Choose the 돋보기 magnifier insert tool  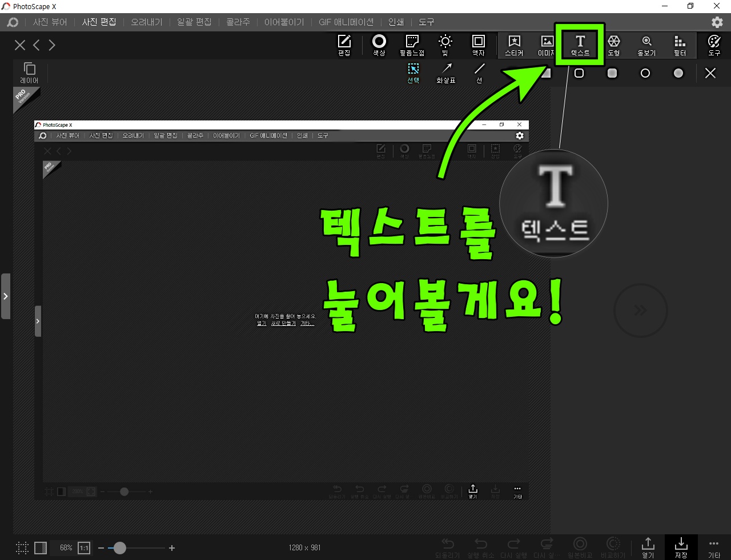point(647,45)
